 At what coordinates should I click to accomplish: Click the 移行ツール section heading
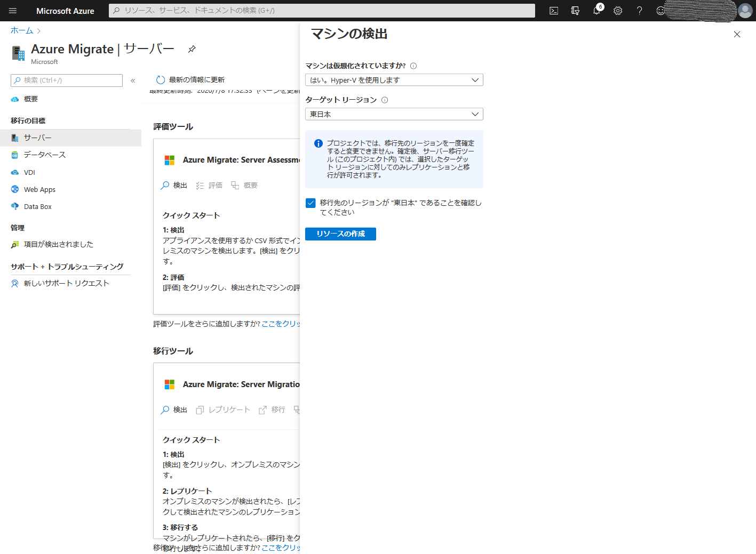coord(173,351)
